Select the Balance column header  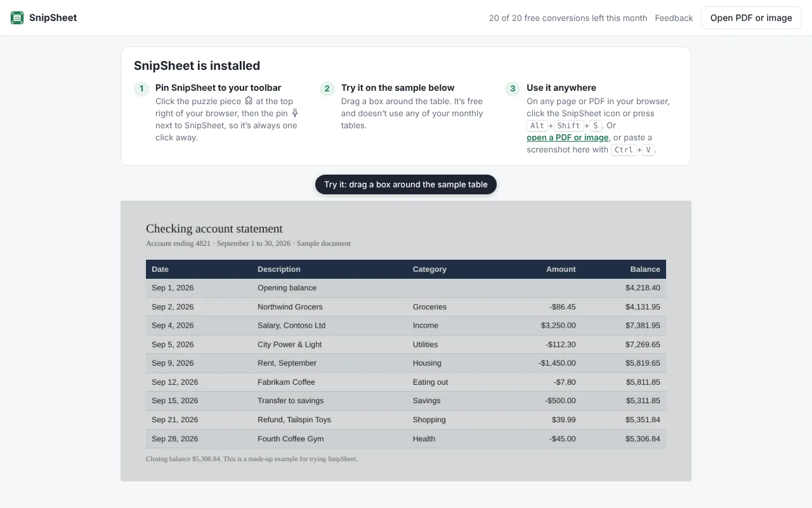[645, 269]
